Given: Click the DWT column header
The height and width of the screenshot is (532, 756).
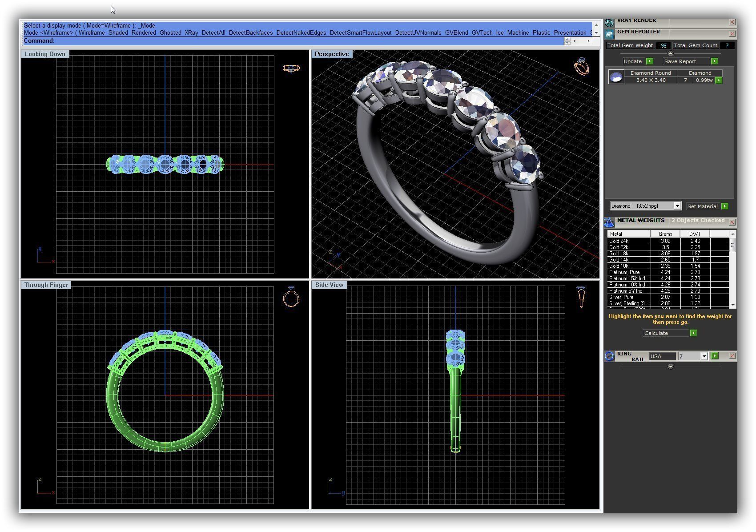Looking at the screenshot, I should tap(695, 234).
